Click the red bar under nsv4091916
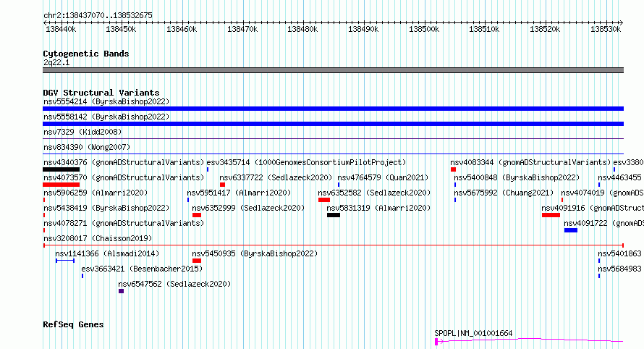Image resolution: width=644 pixels, height=349 pixels. 551,215
